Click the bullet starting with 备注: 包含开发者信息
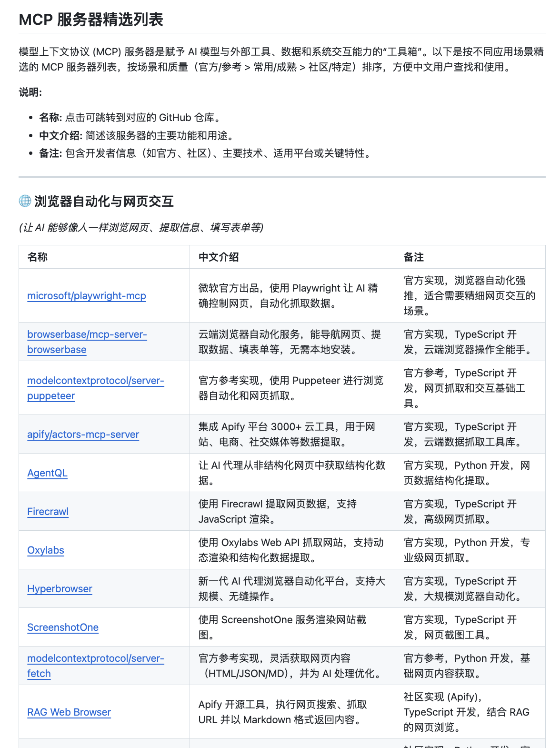Screen dimensions: 560x748 tap(206, 153)
